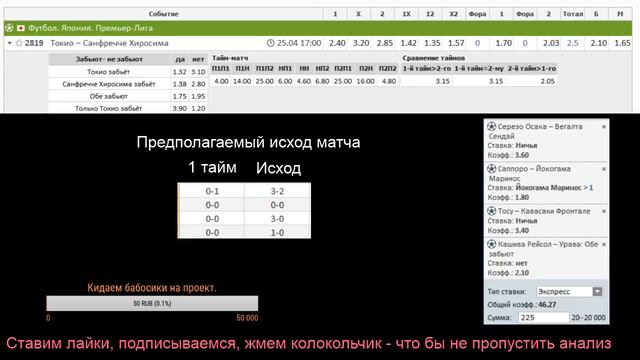Select П1Н half-match odds 14.00

[x=242, y=81]
